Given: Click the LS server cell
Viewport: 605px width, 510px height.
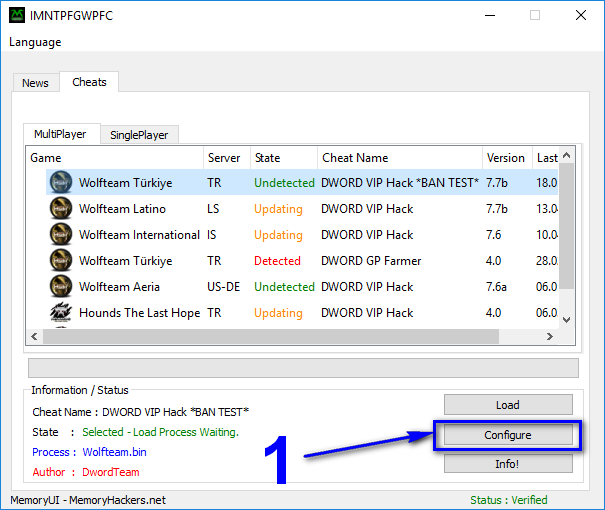Looking at the screenshot, I should coord(213,209).
